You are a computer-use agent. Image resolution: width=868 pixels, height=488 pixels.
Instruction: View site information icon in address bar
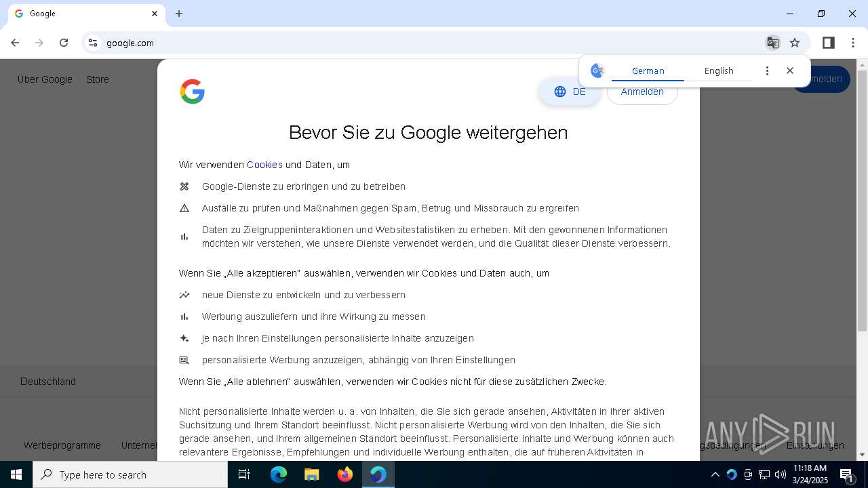click(93, 43)
